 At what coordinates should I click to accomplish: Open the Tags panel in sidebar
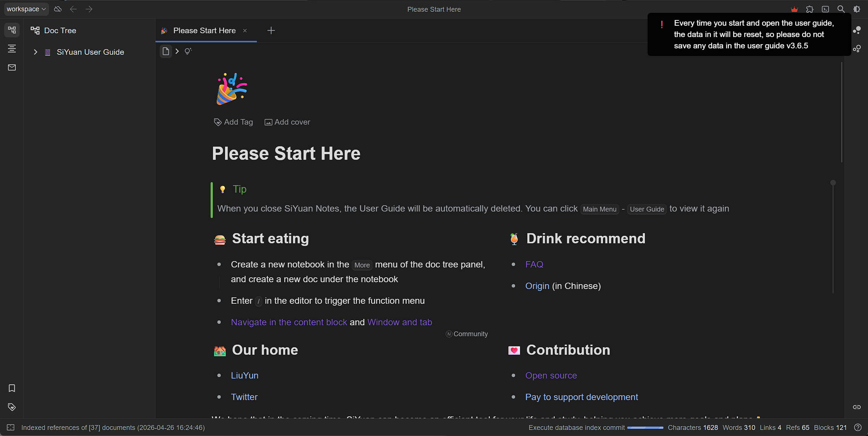coord(12,407)
